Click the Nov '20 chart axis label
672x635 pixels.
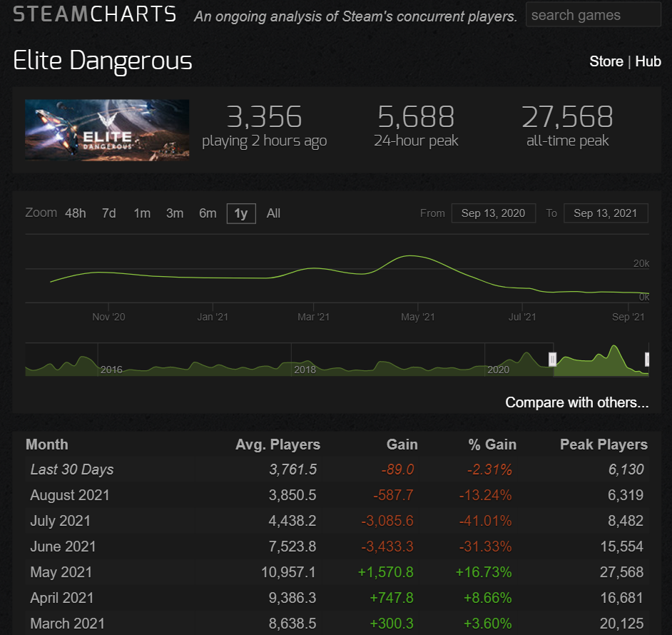[x=109, y=317]
